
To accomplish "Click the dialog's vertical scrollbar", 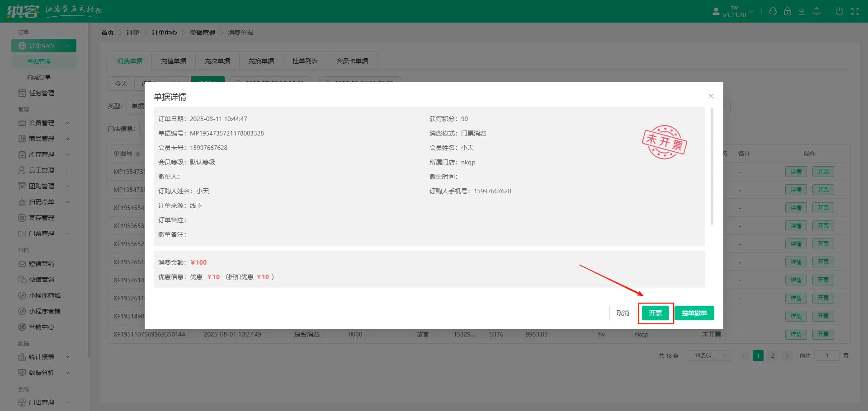I will tap(712, 167).
